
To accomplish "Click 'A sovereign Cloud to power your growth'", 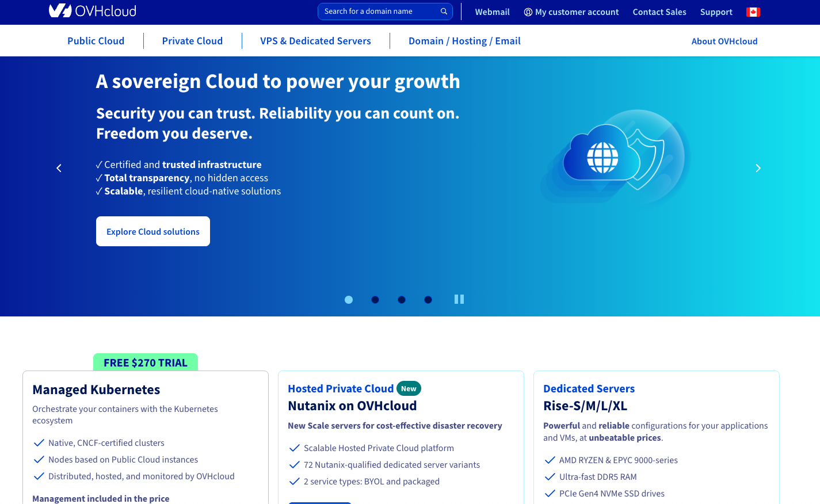I will tap(278, 82).
